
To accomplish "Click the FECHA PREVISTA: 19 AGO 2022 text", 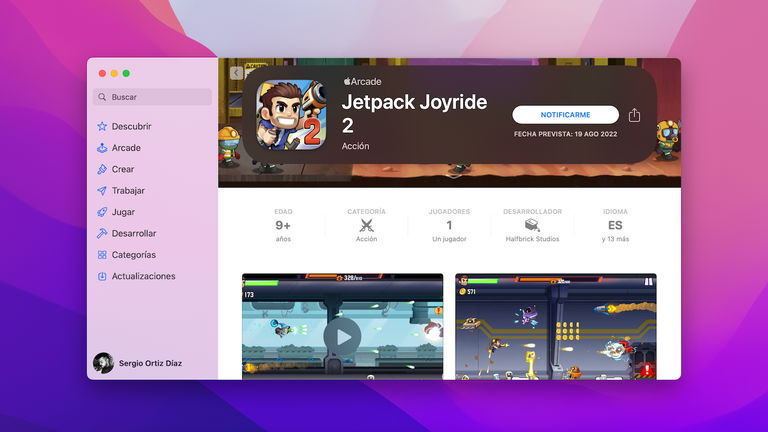I will coord(565,134).
